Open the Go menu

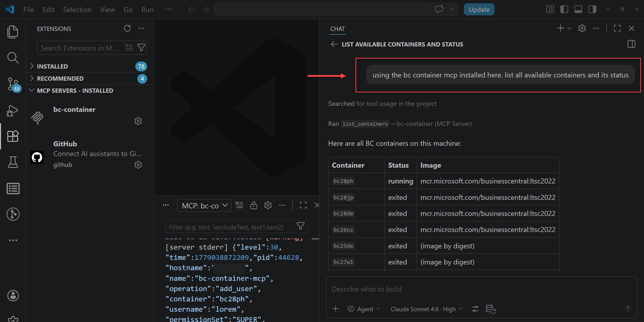point(128,9)
